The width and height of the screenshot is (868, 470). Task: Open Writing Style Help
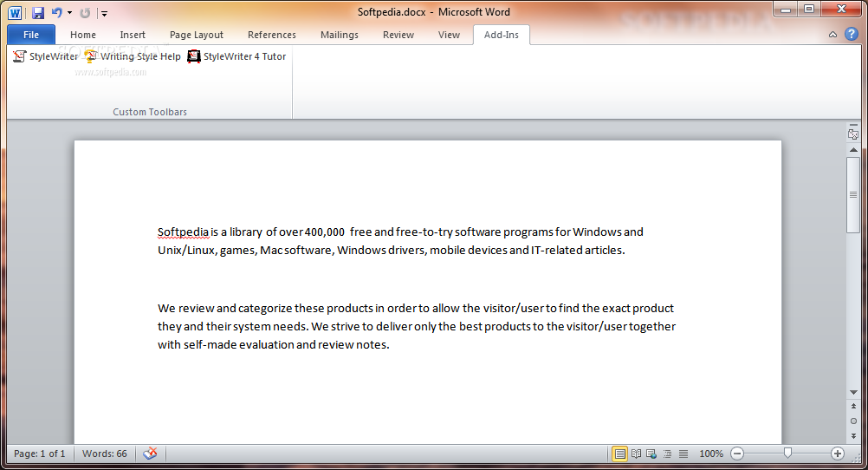(x=133, y=56)
